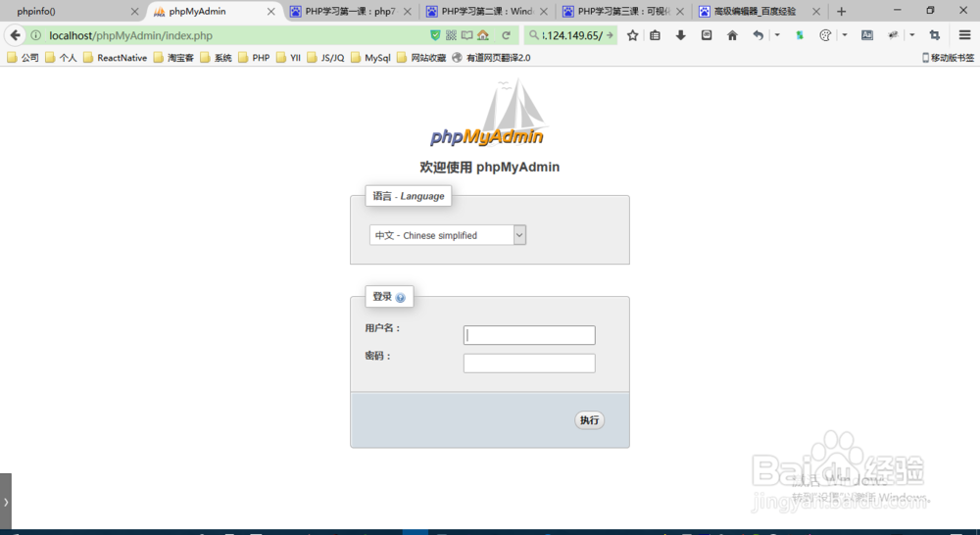Expand dropdown beside bug icon

pos(912,35)
